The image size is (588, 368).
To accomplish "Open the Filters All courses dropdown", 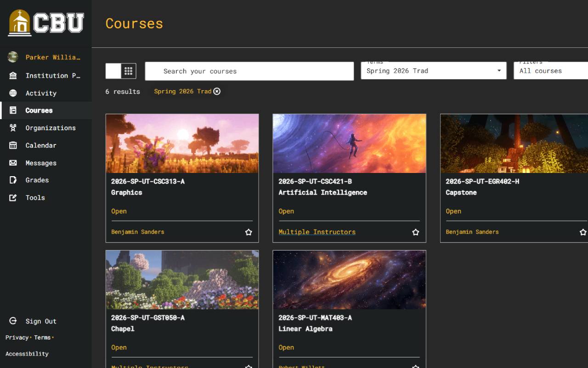I will [x=551, y=71].
